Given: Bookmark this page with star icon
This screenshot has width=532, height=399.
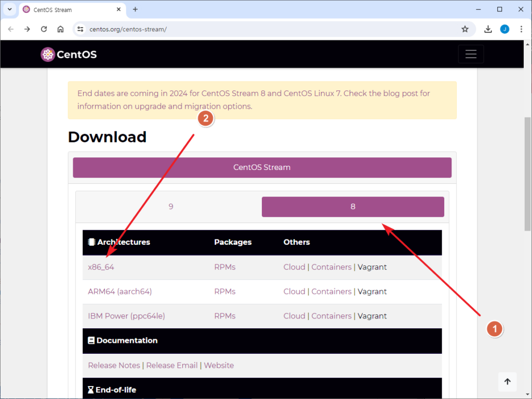Looking at the screenshot, I should point(465,29).
